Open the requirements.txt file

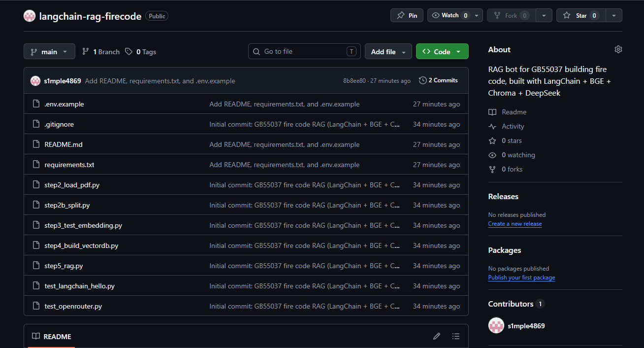[x=69, y=165]
